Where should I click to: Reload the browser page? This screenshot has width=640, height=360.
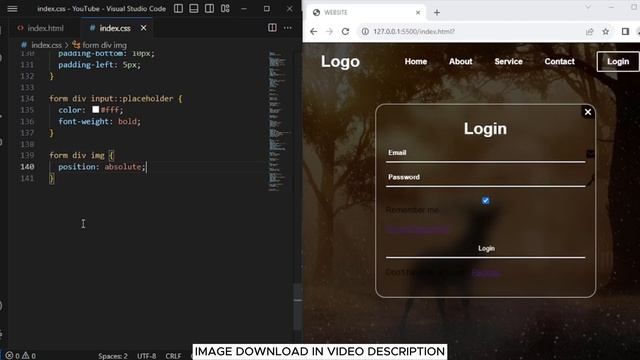[345, 31]
